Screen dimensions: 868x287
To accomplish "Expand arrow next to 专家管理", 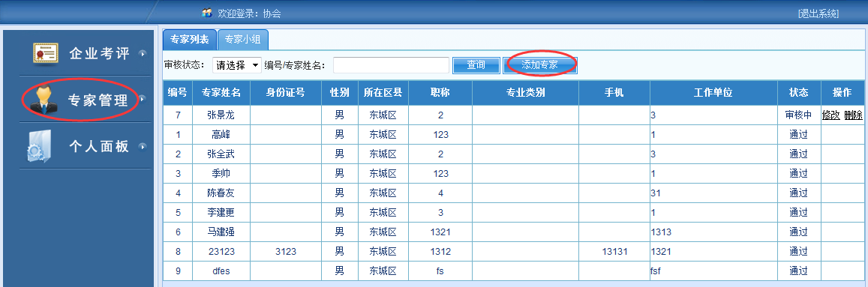I will coord(143,100).
